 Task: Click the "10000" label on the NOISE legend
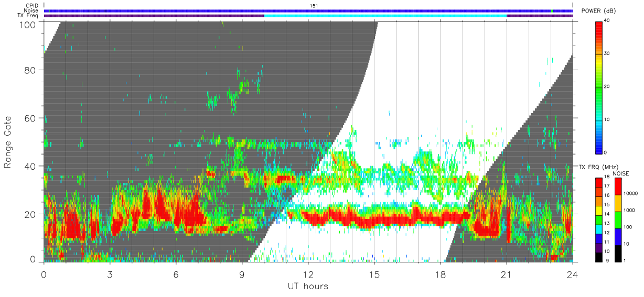pos(631,194)
